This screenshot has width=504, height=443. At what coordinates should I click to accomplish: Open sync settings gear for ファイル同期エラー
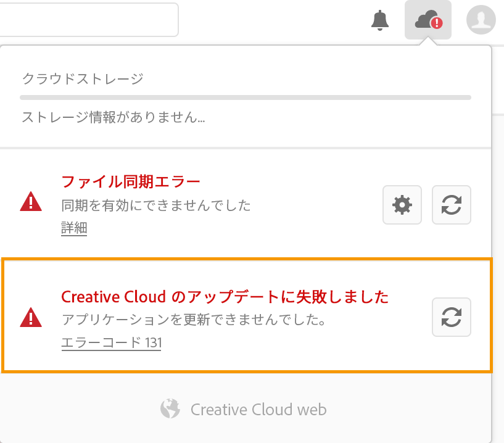402,205
